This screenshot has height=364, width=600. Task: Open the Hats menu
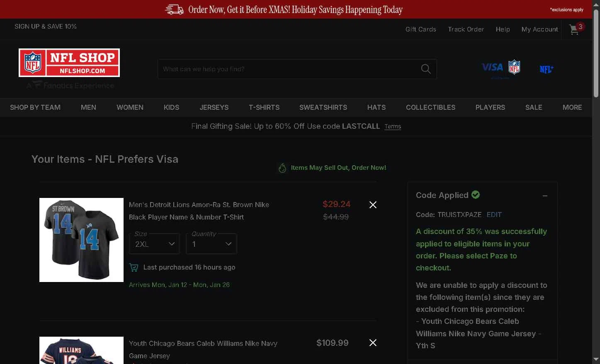377,107
